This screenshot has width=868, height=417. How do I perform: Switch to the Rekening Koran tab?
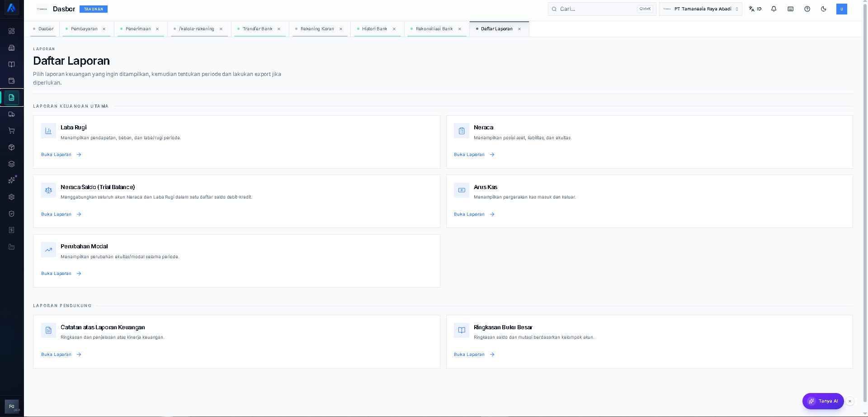pos(317,29)
